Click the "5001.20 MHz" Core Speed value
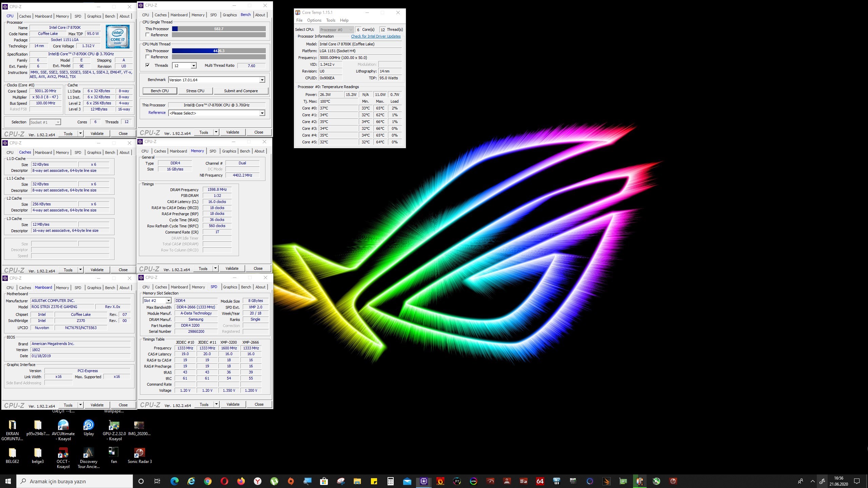This screenshot has width=868, height=488. point(45,91)
